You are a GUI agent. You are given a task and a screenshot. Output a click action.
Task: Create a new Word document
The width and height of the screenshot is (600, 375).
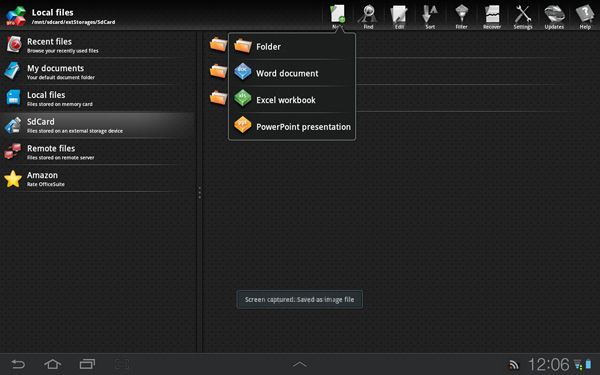point(292,73)
